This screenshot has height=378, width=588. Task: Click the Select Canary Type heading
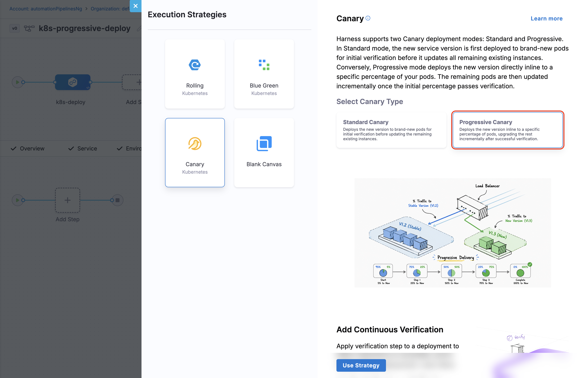(x=369, y=101)
